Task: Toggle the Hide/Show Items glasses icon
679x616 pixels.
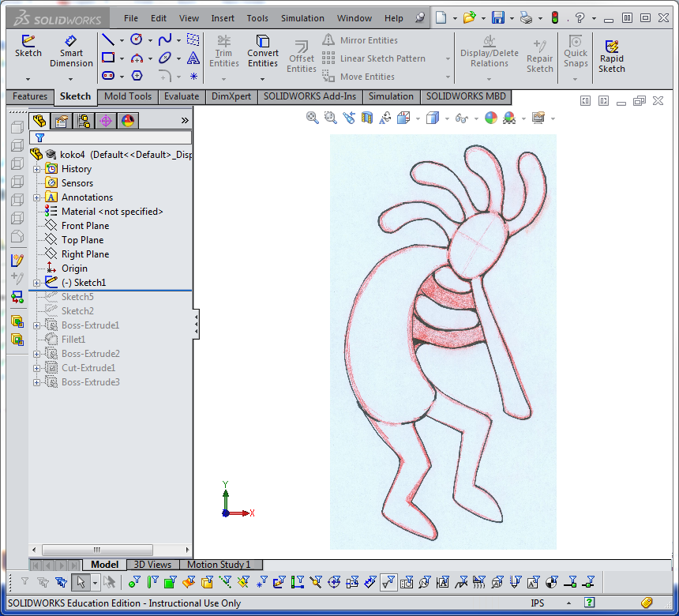Action: 462,118
